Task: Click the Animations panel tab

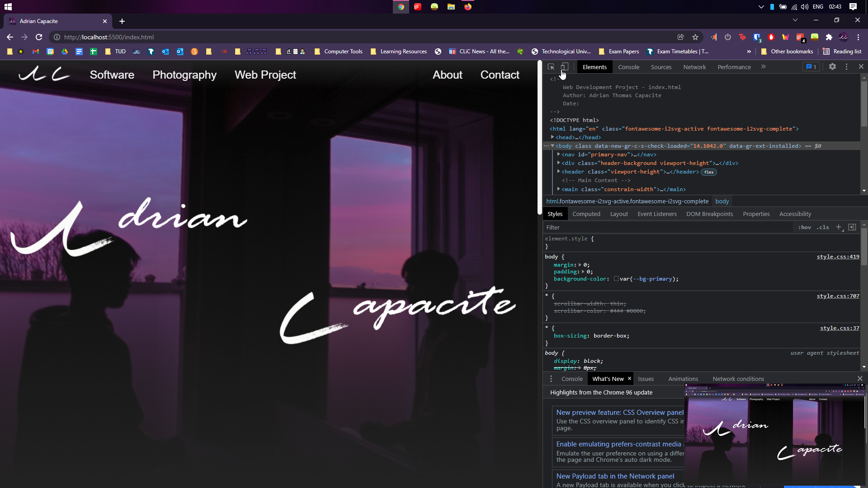Action: coord(683,378)
